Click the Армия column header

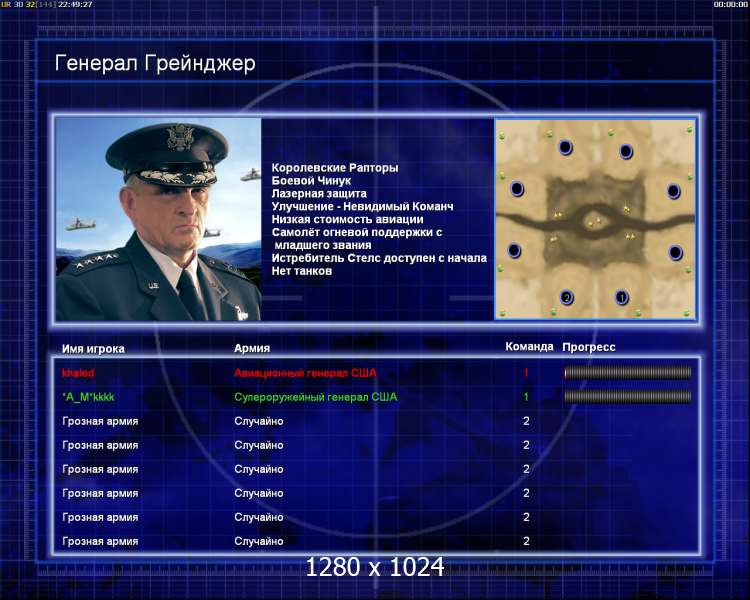coord(252,348)
